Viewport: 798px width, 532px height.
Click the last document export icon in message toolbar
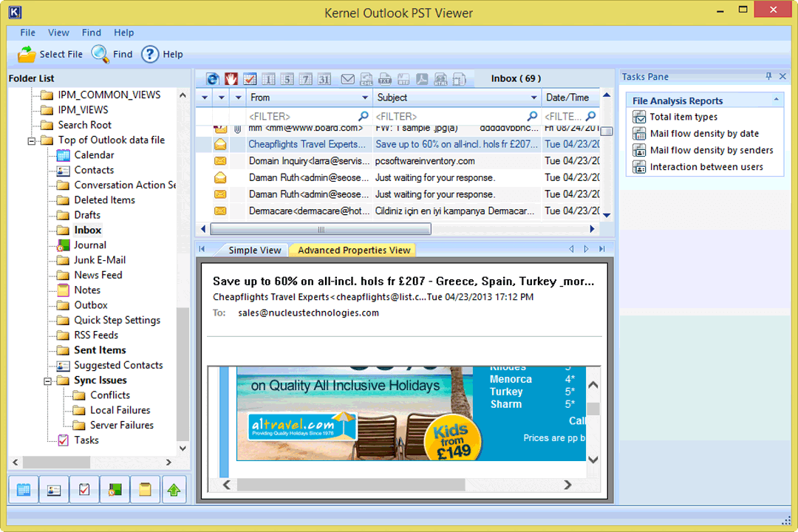459,79
